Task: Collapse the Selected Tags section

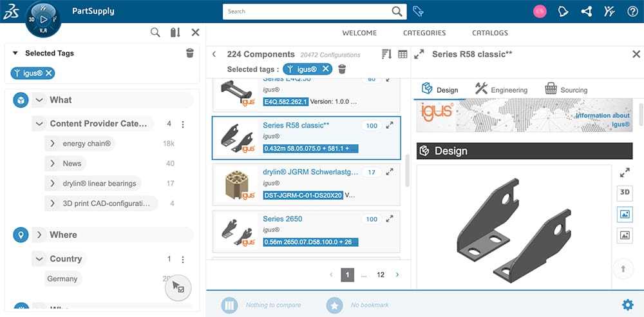Action: pos(15,53)
